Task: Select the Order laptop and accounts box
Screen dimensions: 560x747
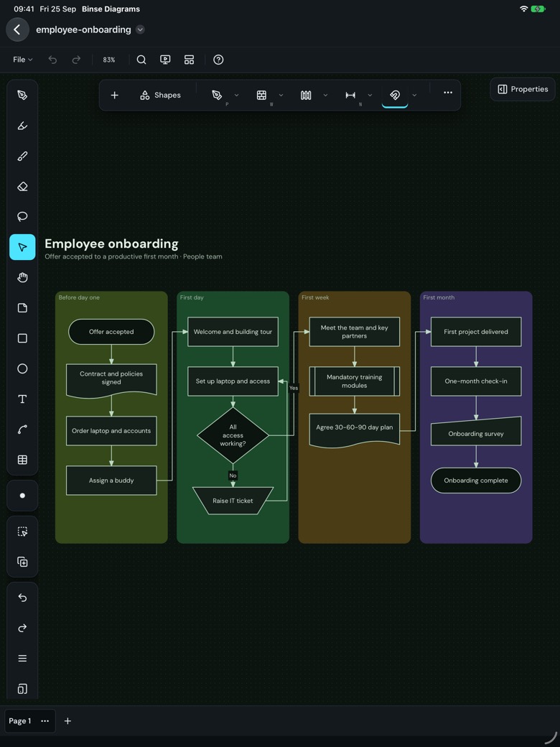Action: click(x=111, y=431)
